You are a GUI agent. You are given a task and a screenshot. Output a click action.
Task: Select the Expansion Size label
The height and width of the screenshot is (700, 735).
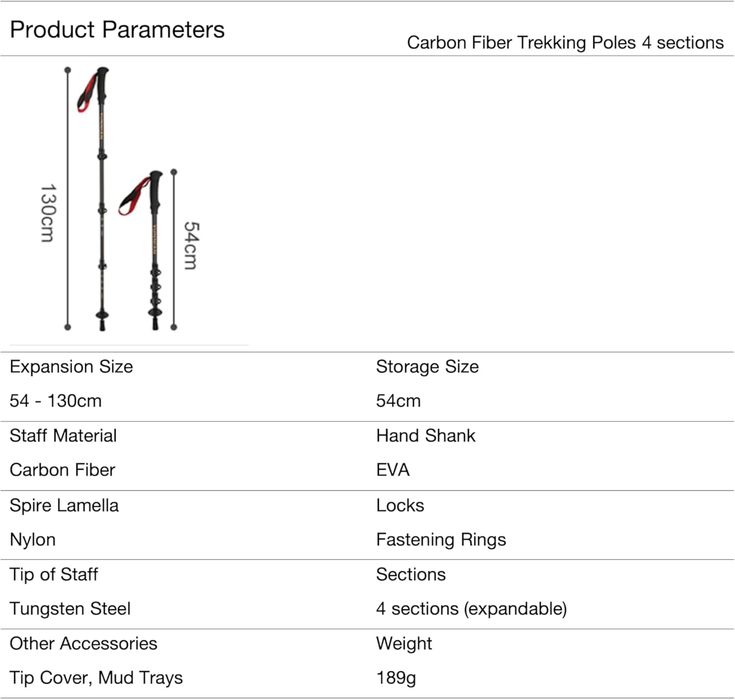pyautogui.click(x=71, y=367)
